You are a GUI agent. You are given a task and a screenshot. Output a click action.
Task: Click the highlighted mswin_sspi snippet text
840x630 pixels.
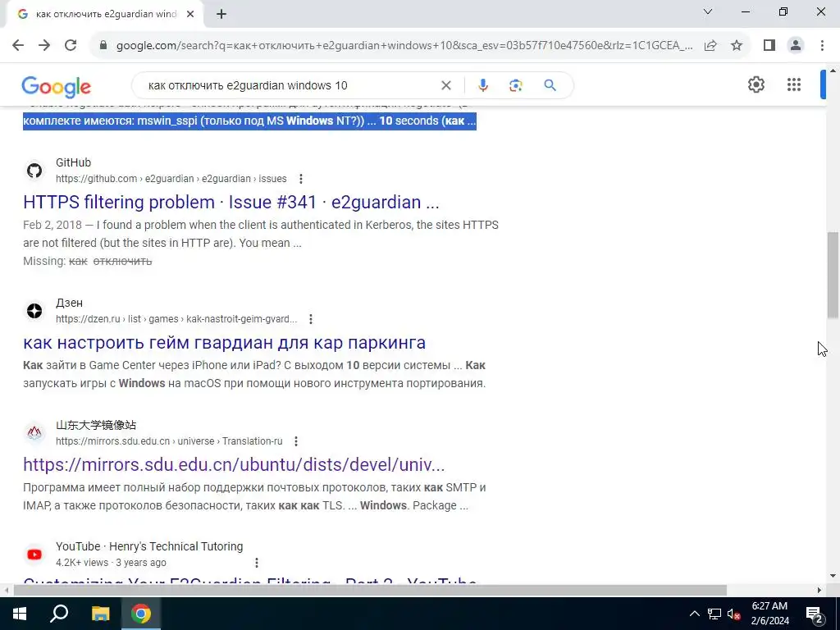pos(249,121)
